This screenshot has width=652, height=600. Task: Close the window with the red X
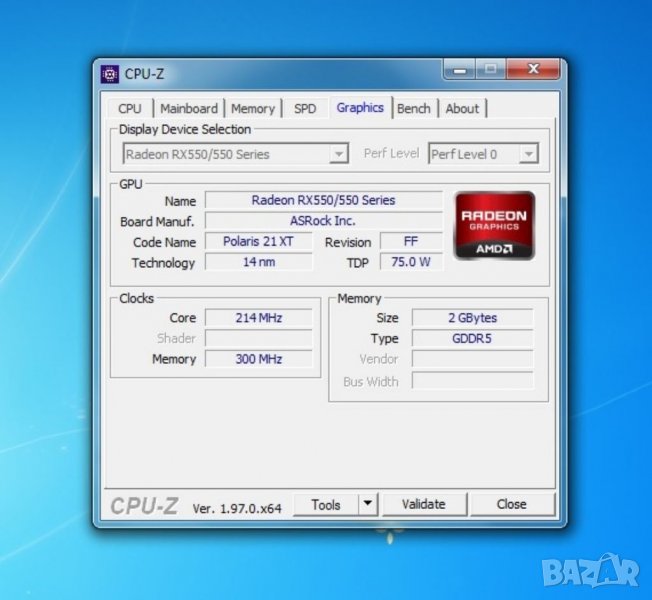coord(532,70)
